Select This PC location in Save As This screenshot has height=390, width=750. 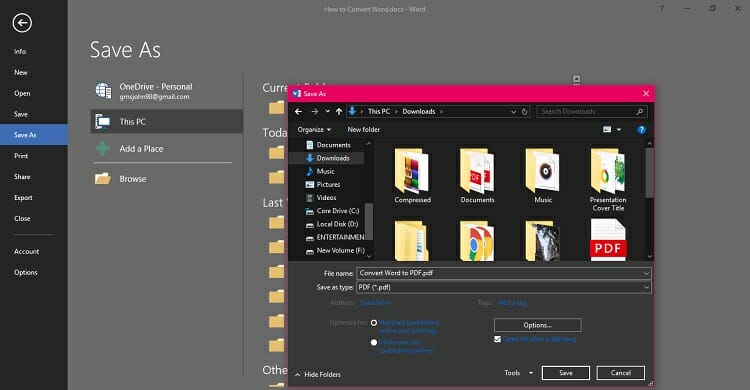point(166,122)
